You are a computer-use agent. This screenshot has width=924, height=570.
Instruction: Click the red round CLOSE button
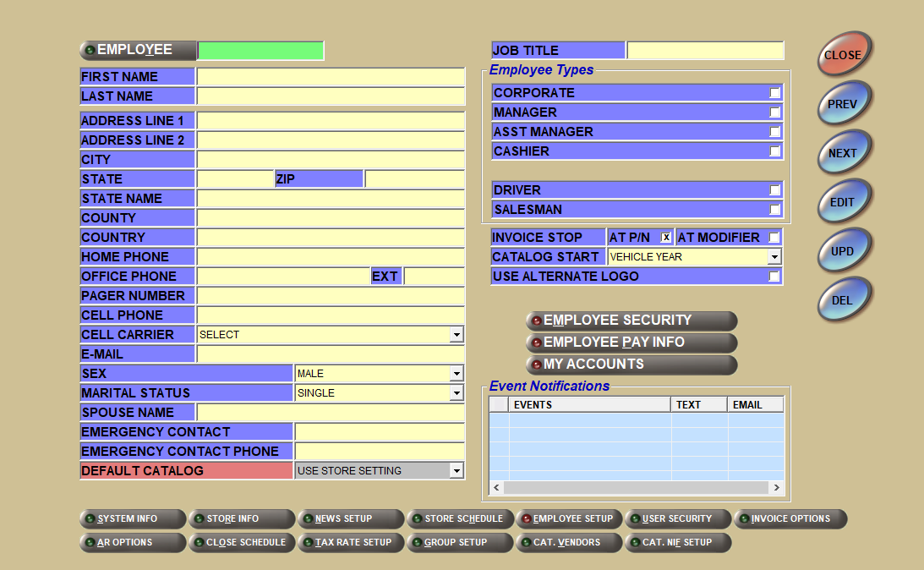pos(843,55)
